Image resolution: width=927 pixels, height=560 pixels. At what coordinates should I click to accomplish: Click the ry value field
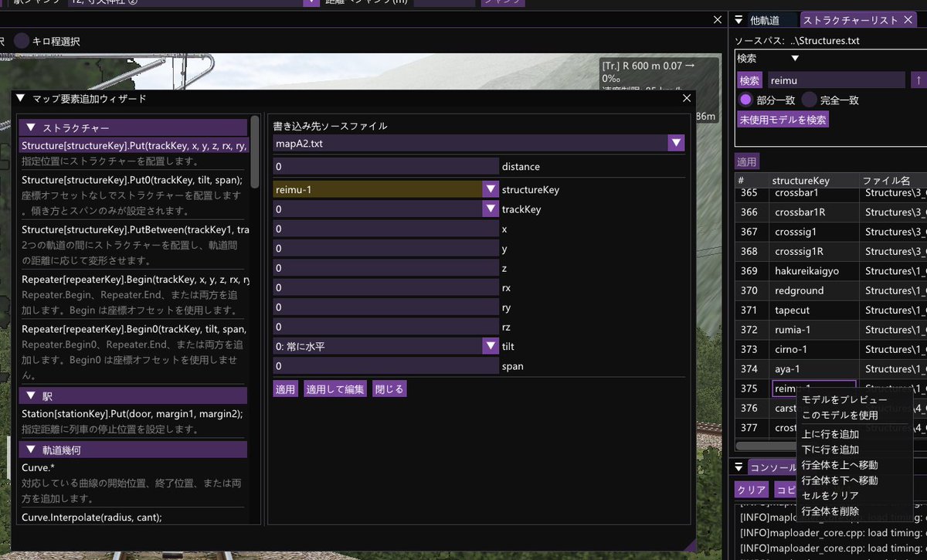pyautogui.click(x=385, y=307)
